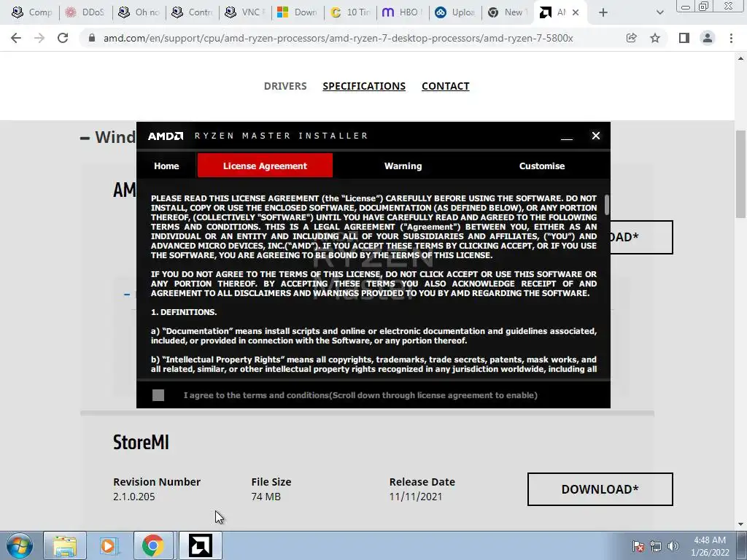
Task: Toggle the Chrome side panel icon
Action: point(684,38)
